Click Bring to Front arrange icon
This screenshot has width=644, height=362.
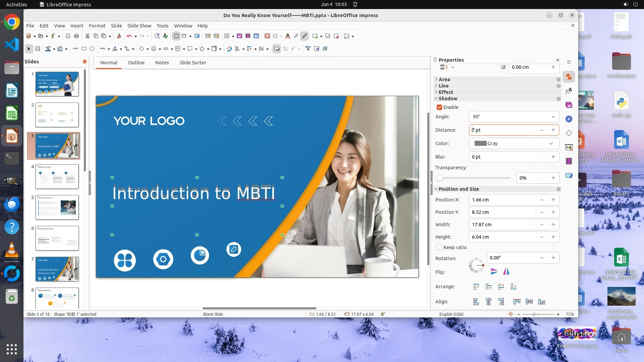click(x=476, y=287)
